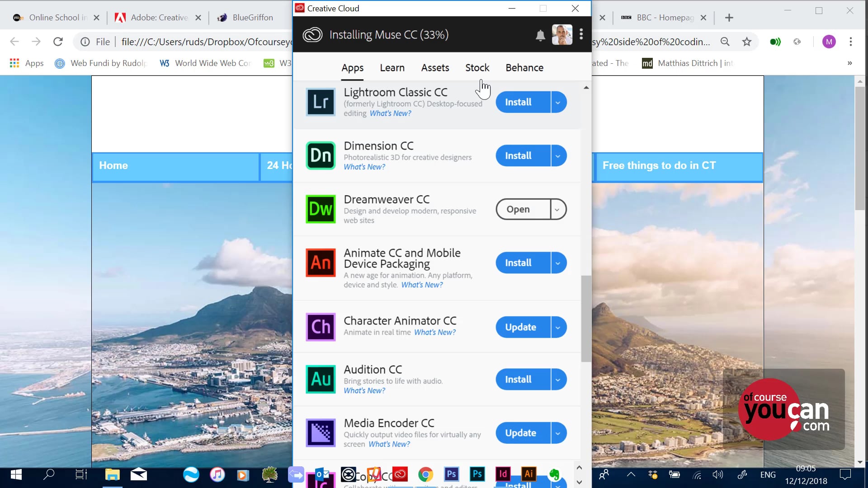Switch to the Stock tab
This screenshot has width=868, height=488.
pos(477,68)
